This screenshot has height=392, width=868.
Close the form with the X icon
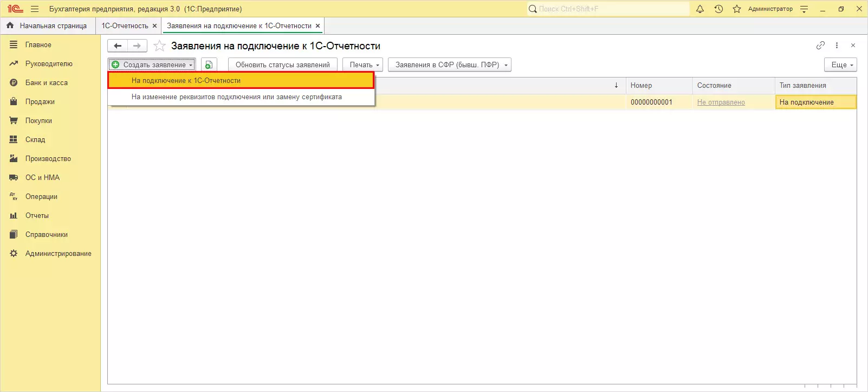click(x=853, y=46)
